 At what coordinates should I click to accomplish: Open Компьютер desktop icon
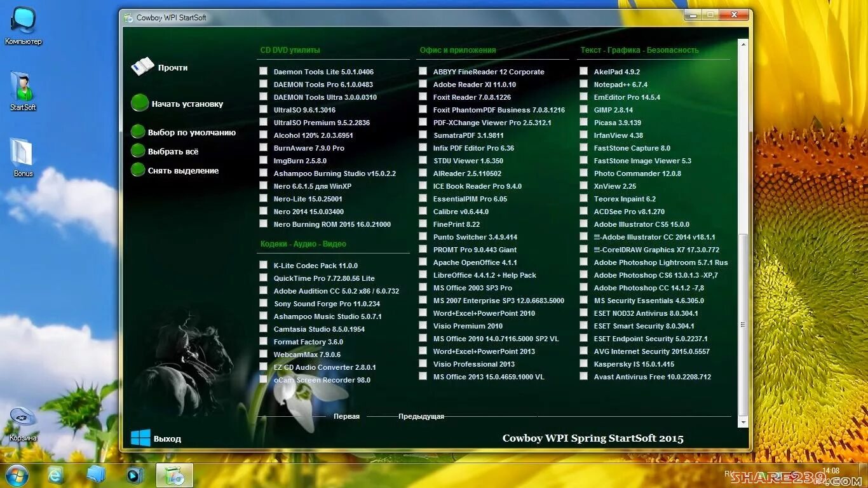point(24,21)
